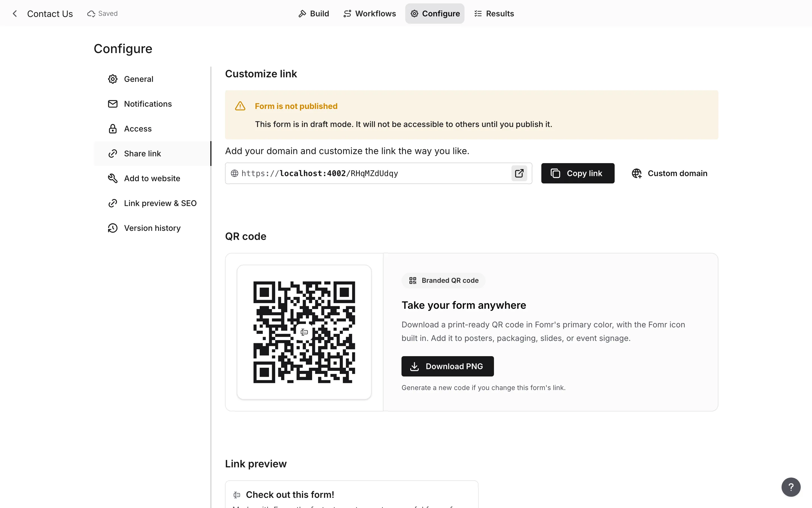812x508 pixels.
Task: Click the Saved cloud status icon
Action: 91,14
